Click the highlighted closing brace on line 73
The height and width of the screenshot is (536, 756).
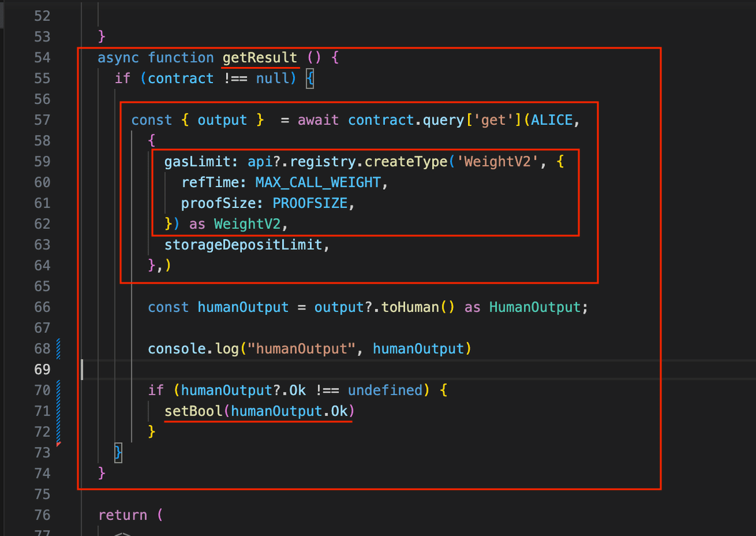118,452
